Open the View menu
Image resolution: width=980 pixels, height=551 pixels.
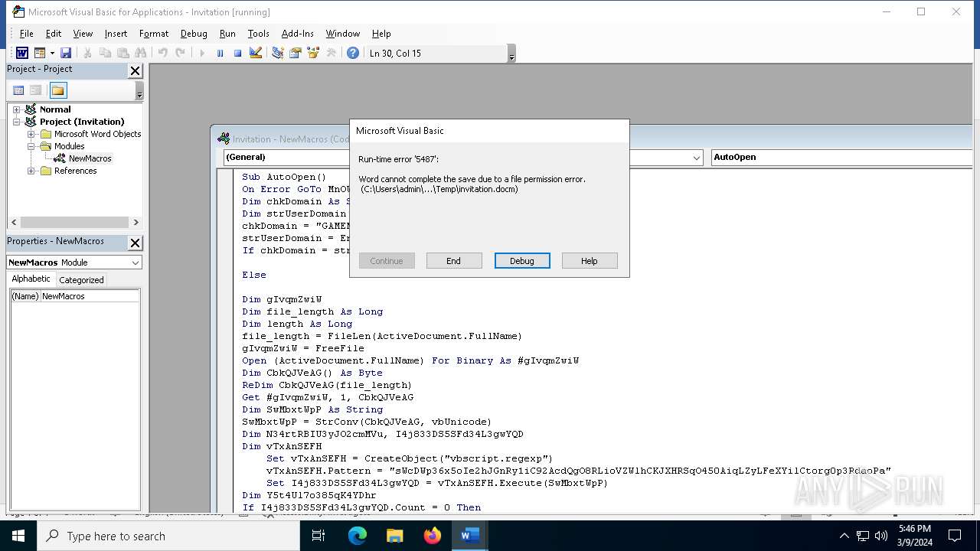click(x=83, y=34)
